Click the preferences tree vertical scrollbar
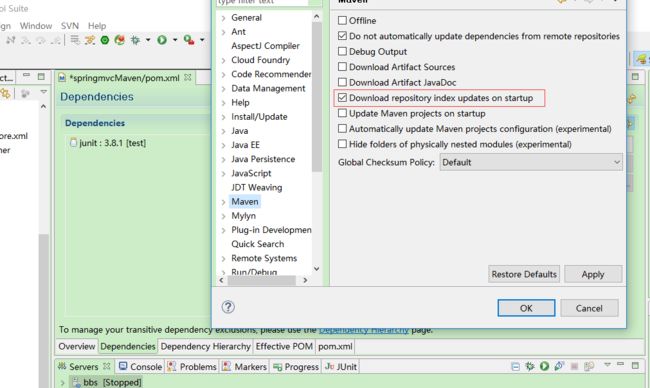This screenshot has height=388, width=650. 317,97
